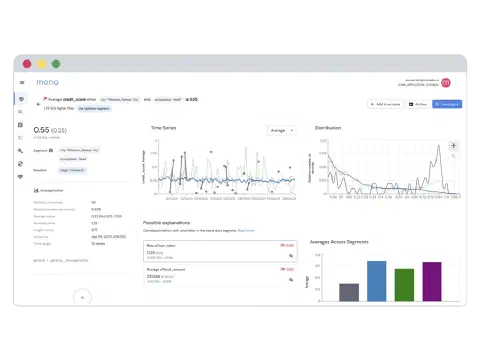Click the round plus button
This screenshot has height=361, width=480.
tap(82, 297)
